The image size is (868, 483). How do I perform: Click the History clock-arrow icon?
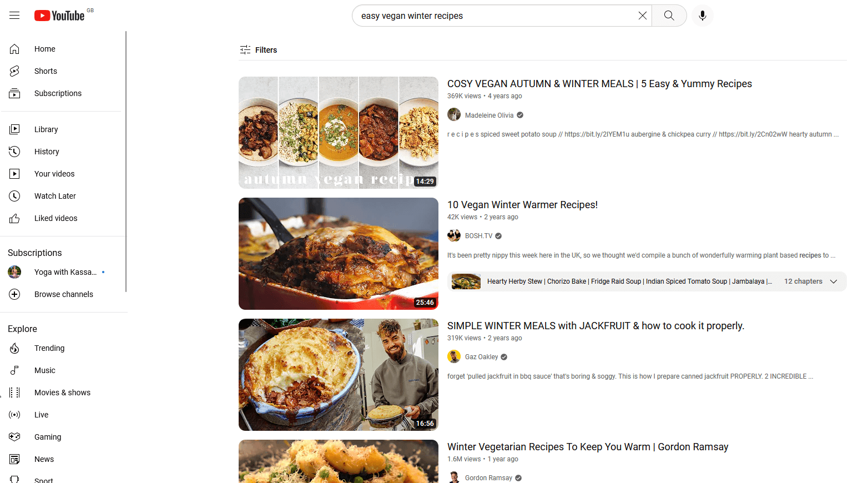tap(14, 152)
